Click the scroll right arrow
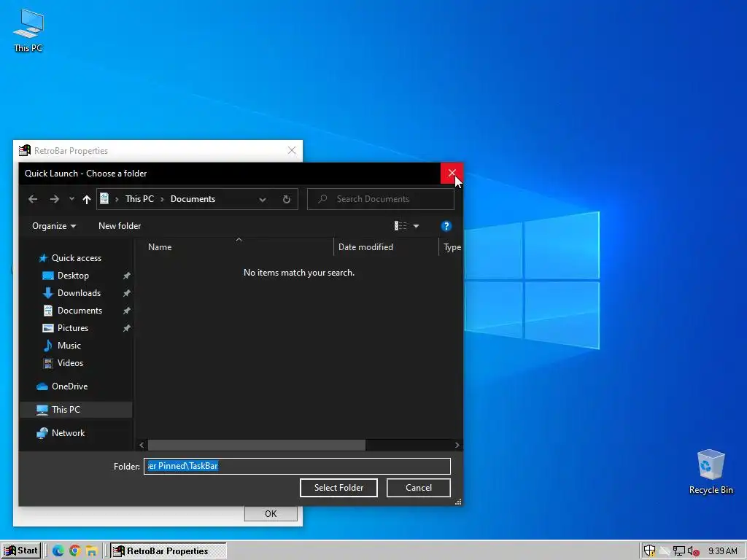The width and height of the screenshot is (747, 560). (457, 446)
